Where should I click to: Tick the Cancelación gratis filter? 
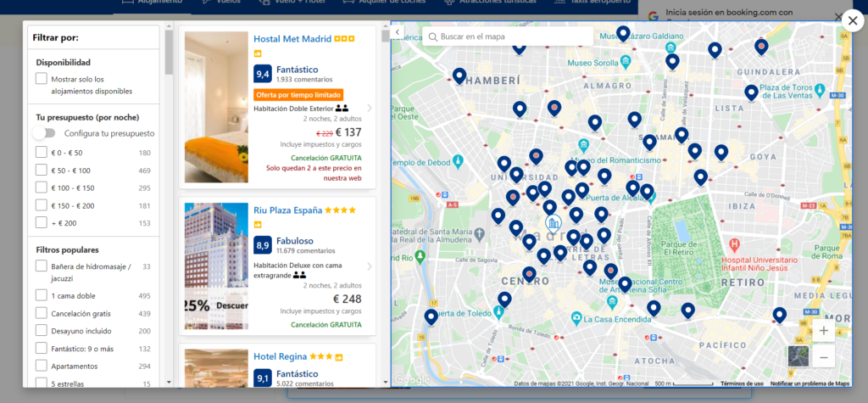click(x=41, y=313)
